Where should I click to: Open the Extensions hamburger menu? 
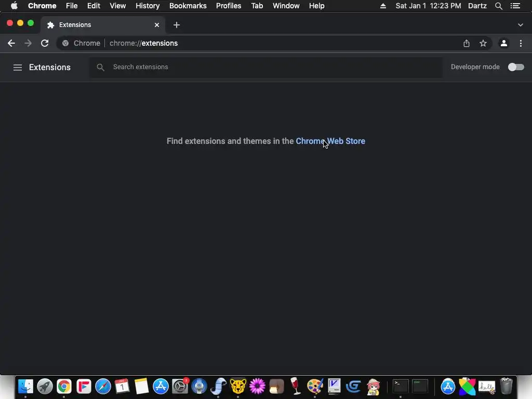pos(18,68)
